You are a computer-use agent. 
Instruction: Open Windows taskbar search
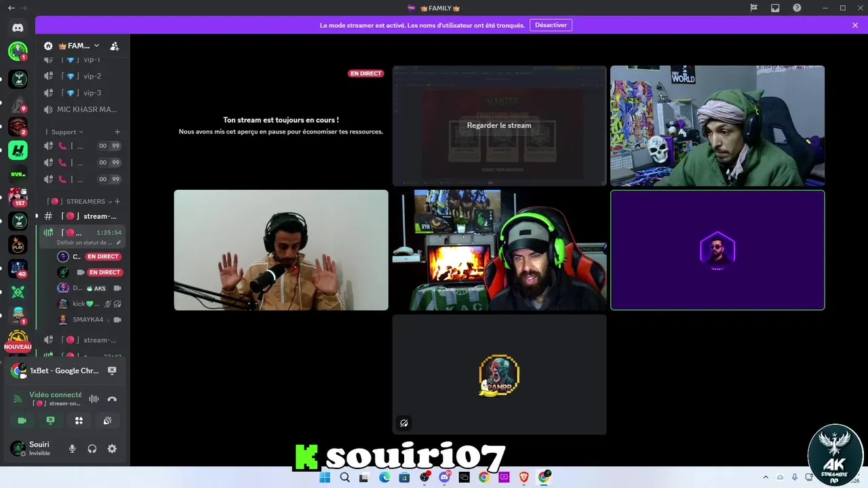[344, 477]
